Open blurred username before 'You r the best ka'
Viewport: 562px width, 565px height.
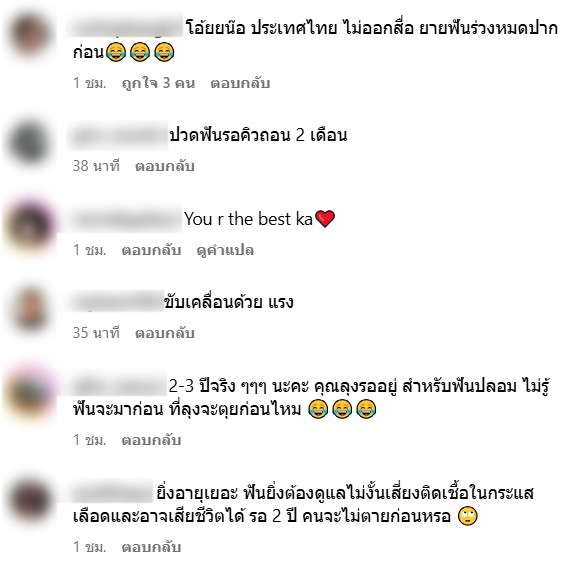click(125, 218)
